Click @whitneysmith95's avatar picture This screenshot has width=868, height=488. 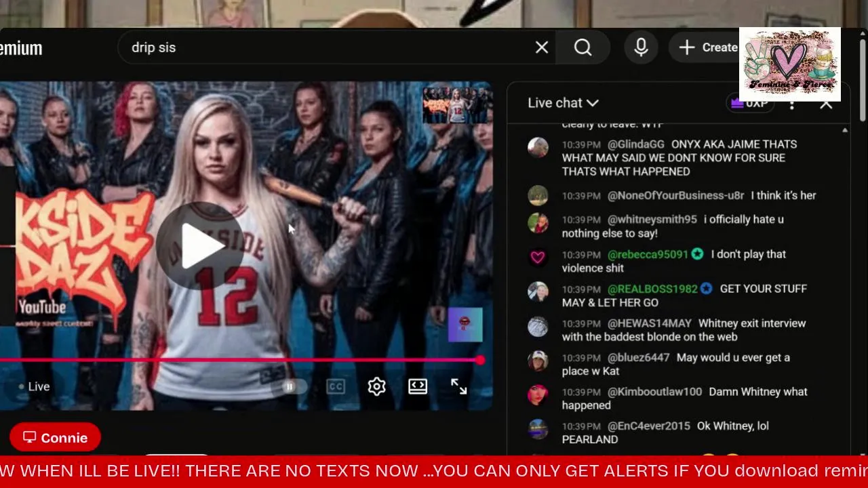click(x=538, y=223)
